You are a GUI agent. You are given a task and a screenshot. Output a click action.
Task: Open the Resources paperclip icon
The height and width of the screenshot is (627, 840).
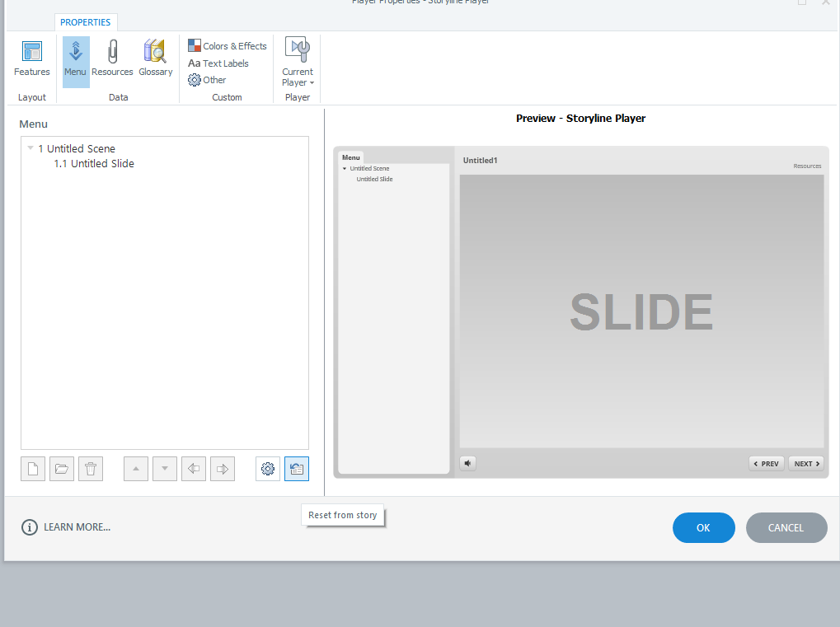tap(111, 58)
